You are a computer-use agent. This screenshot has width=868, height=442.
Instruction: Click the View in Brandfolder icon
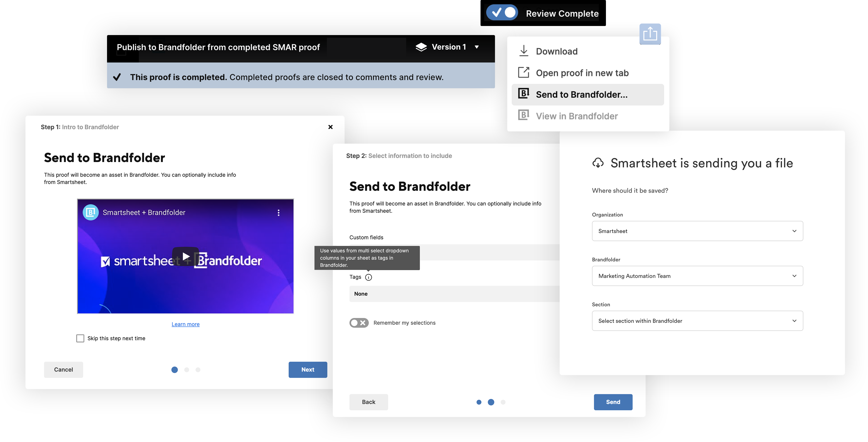[x=523, y=115]
